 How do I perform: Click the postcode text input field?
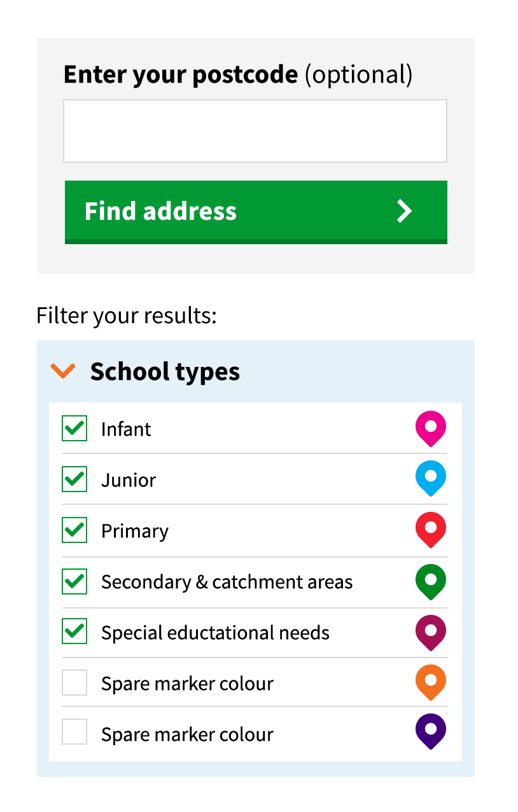(x=255, y=131)
